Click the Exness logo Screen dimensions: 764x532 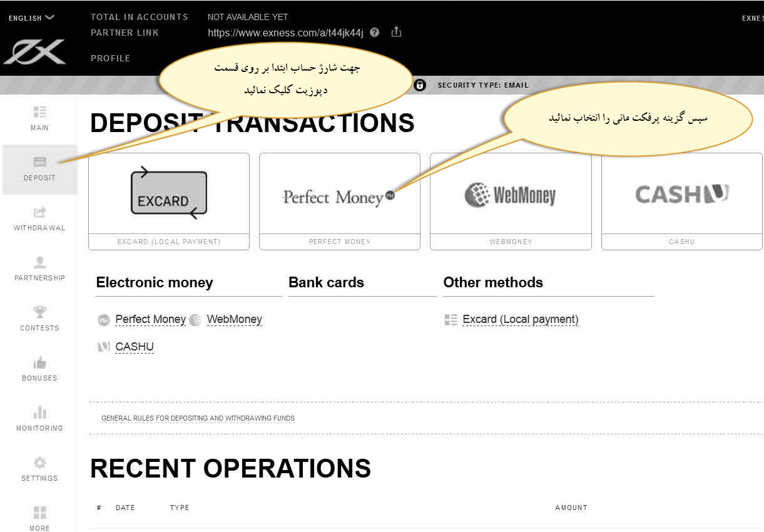pos(34,52)
